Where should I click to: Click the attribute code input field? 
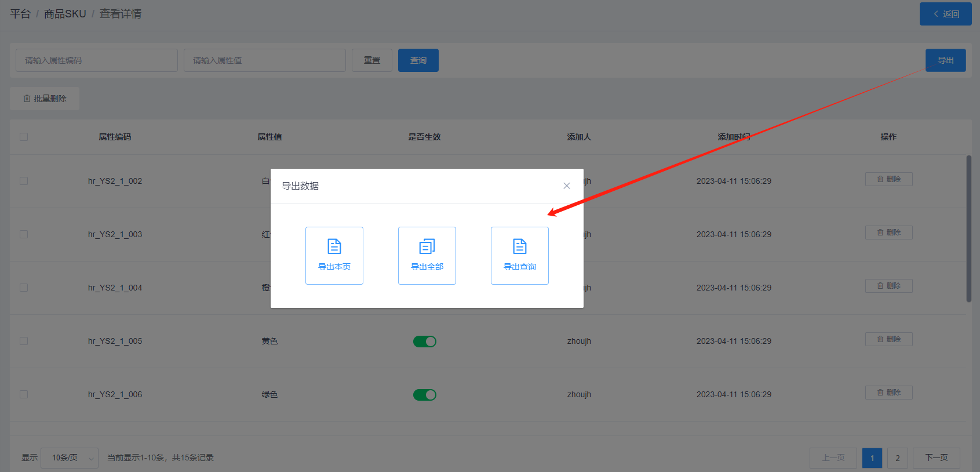(97, 60)
